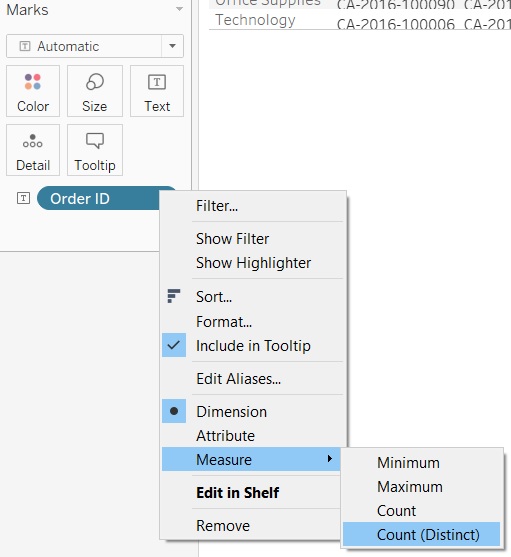The height and width of the screenshot is (557, 511).
Task: Open the Detail marks card
Action: pyautogui.click(x=33, y=150)
